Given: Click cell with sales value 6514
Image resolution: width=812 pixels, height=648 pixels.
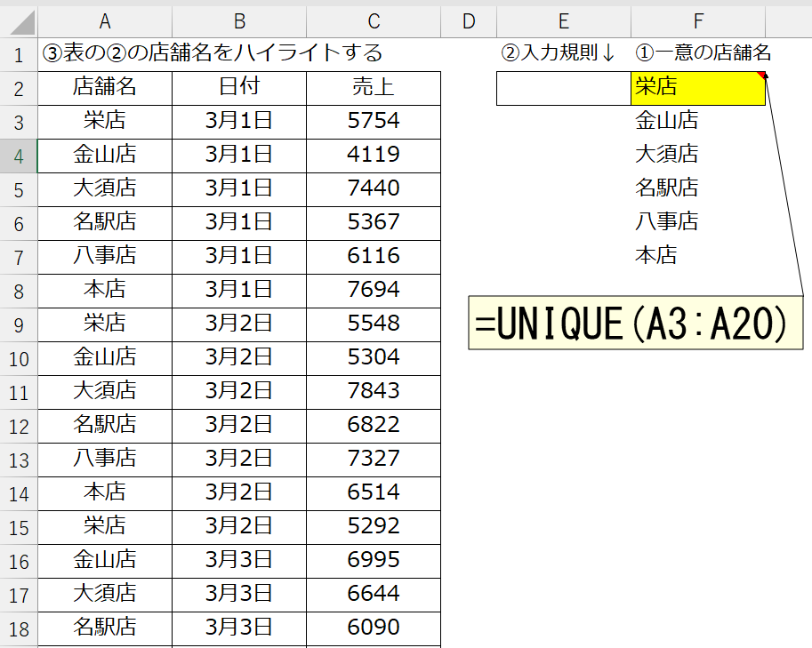Looking at the screenshot, I should point(374,493).
